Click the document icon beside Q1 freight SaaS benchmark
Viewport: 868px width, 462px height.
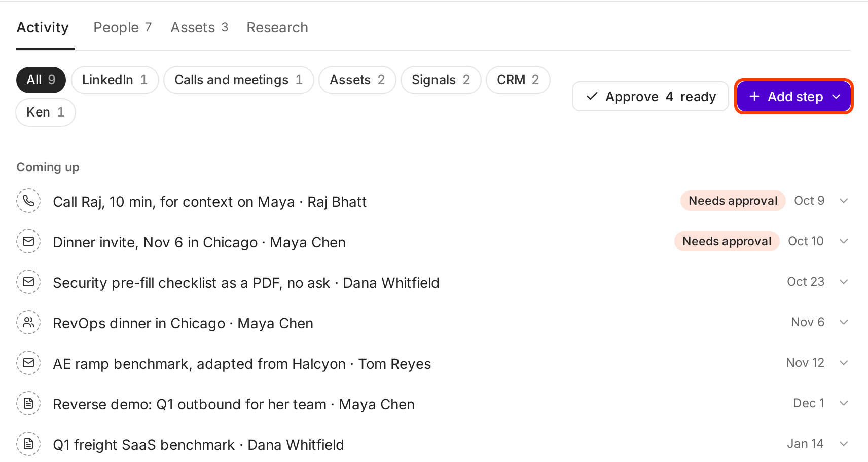(x=28, y=444)
